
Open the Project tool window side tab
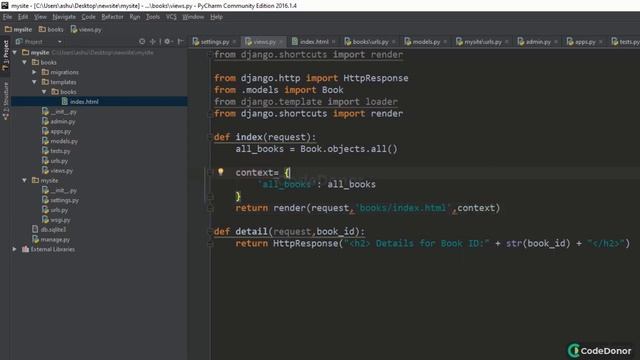(5, 54)
